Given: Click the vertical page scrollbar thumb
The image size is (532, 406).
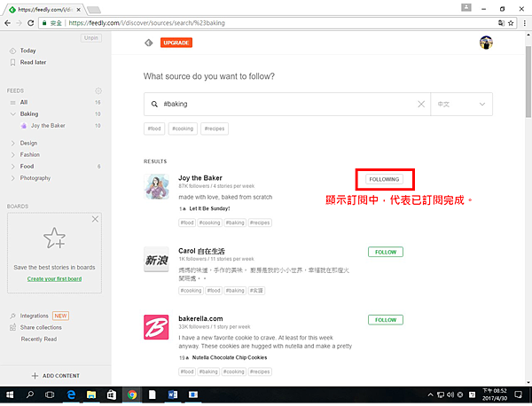Looking at the screenshot, I should [x=528, y=82].
